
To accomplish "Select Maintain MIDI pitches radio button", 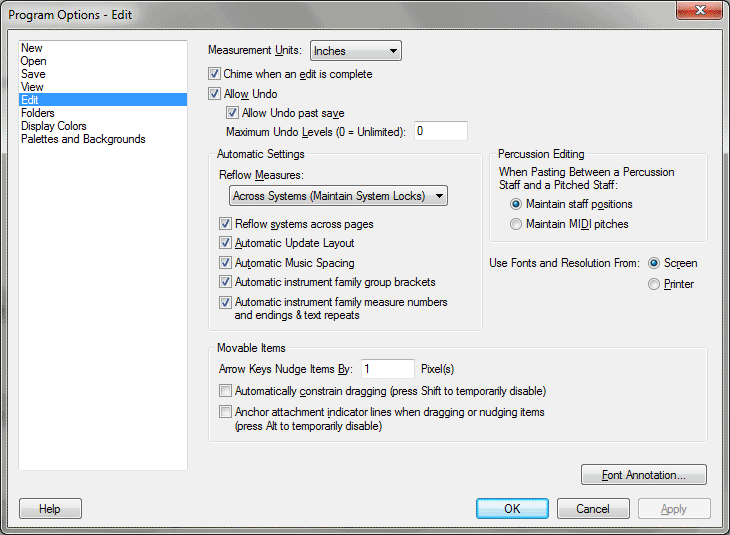I will 516,224.
